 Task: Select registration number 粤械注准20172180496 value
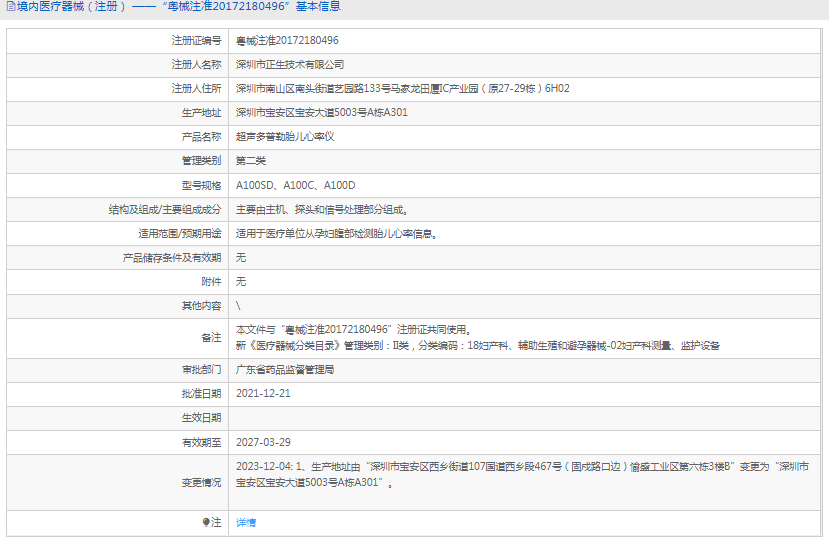tap(287, 40)
